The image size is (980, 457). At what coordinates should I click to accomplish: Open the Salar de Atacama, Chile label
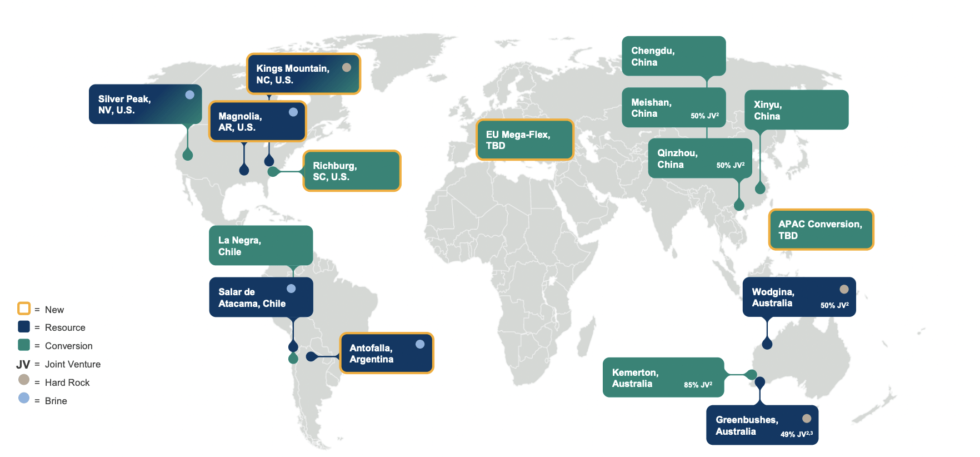(x=261, y=297)
